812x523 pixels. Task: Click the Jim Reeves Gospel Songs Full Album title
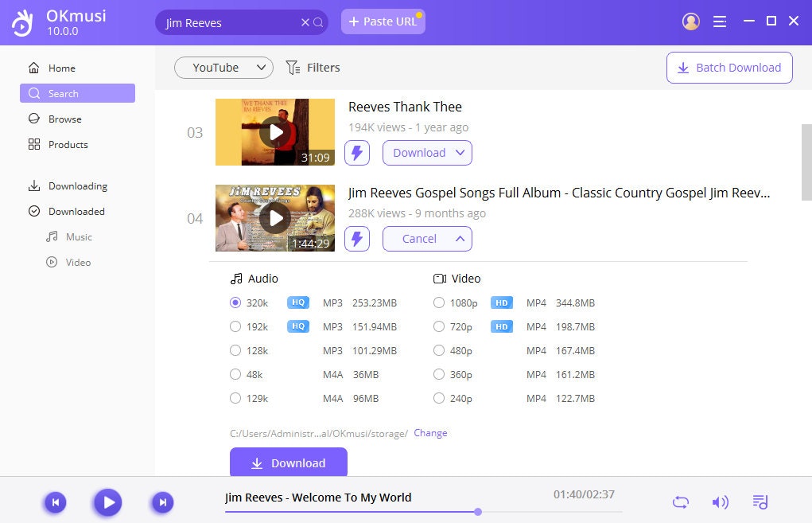[x=559, y=193]
